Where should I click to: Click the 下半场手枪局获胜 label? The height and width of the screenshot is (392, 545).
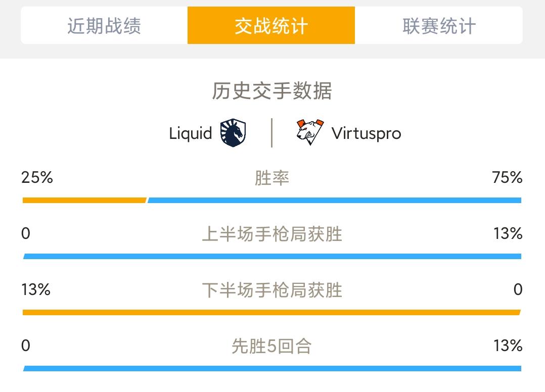click(272, 290)
